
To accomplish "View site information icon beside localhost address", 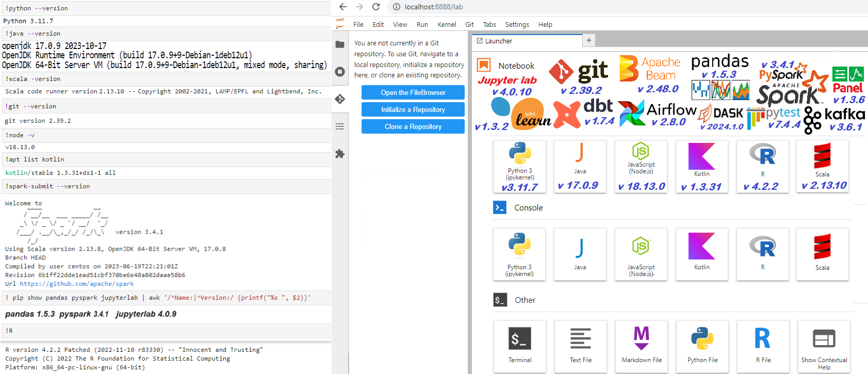I will point(396,7).
